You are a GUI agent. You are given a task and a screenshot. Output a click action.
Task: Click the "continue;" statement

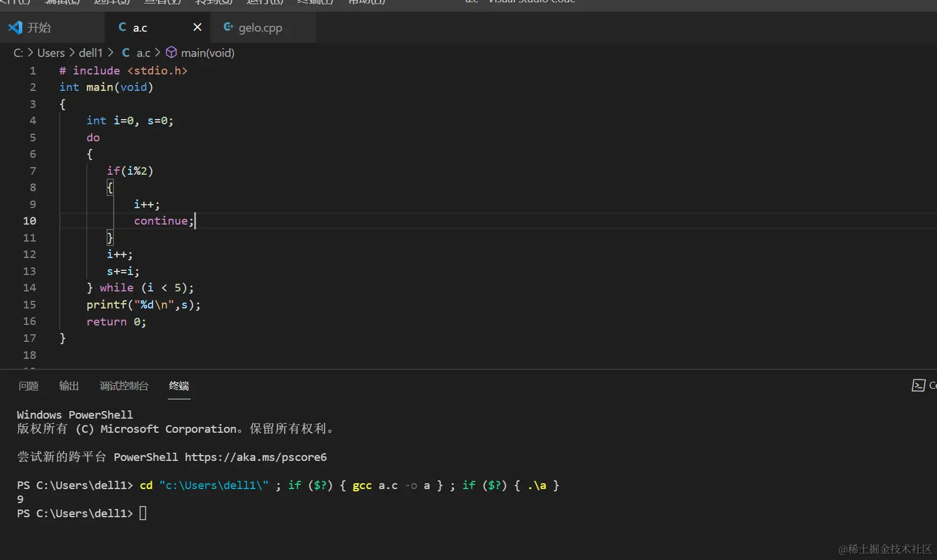pos(164,220)
